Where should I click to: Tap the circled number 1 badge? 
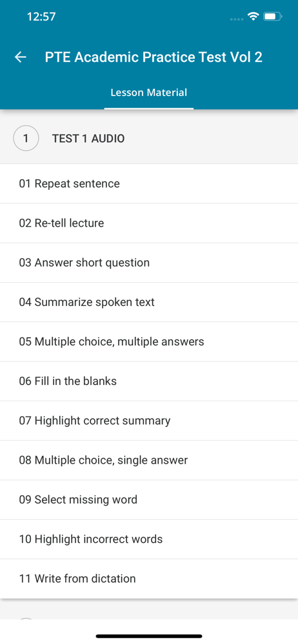click(26, 138)
